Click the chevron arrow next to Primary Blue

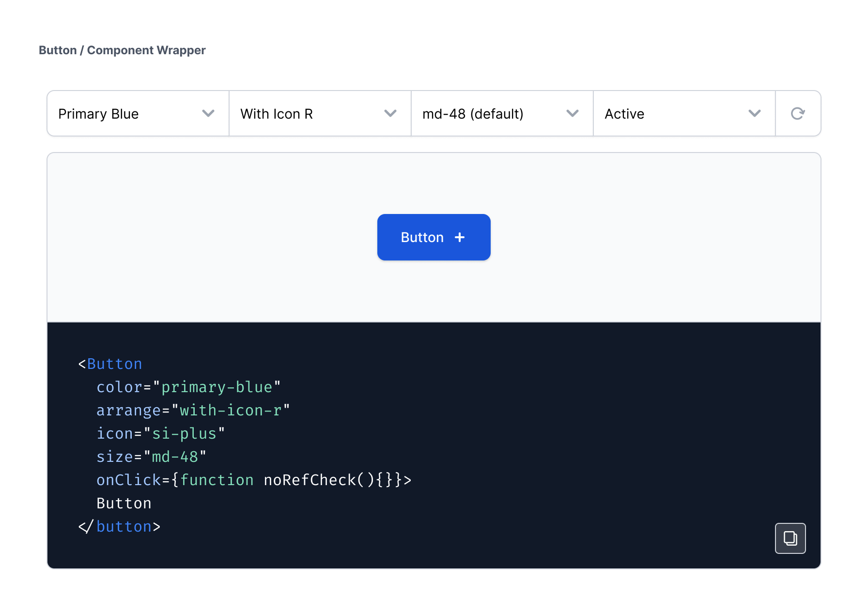pos(208,114)
